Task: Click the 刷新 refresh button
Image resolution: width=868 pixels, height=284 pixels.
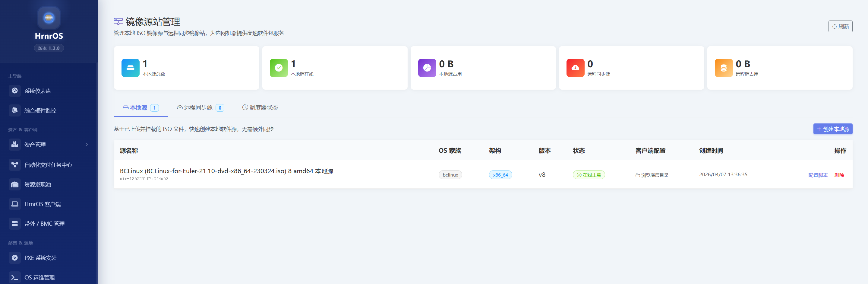Action: click(840, 26)
